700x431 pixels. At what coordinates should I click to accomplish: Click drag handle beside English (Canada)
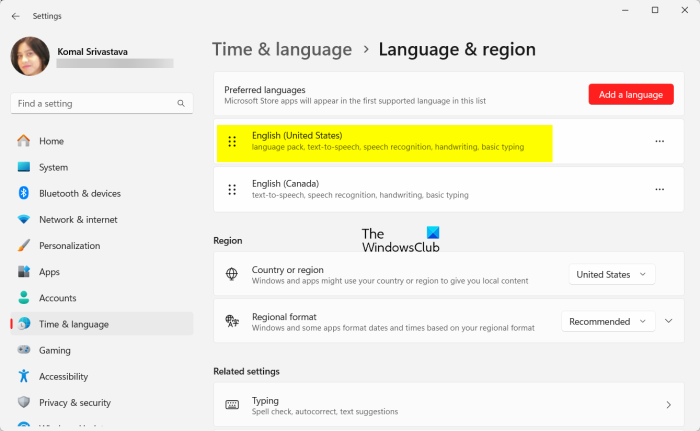[232, 189]
